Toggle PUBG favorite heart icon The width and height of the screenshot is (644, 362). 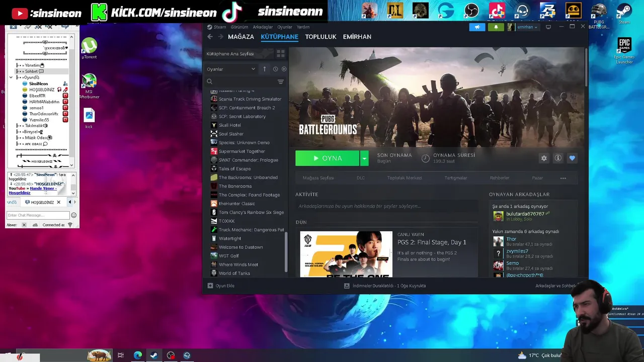click(572, 158)
